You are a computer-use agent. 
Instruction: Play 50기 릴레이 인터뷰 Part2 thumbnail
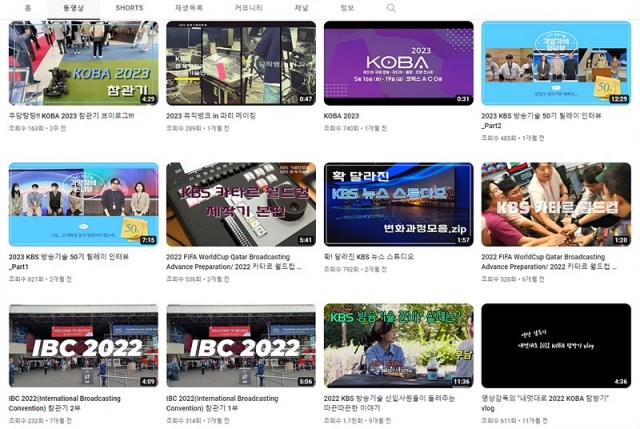556,63
